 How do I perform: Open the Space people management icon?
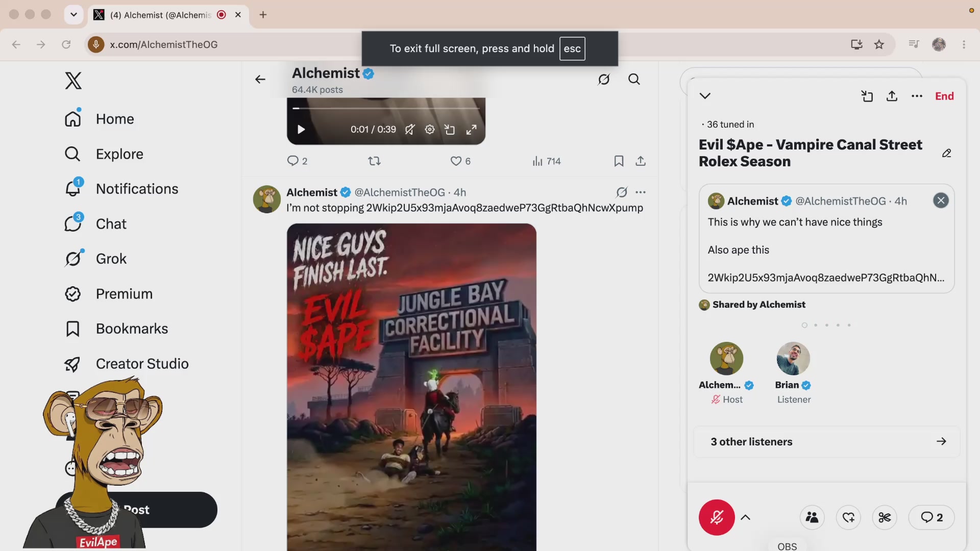coord(812,517)
